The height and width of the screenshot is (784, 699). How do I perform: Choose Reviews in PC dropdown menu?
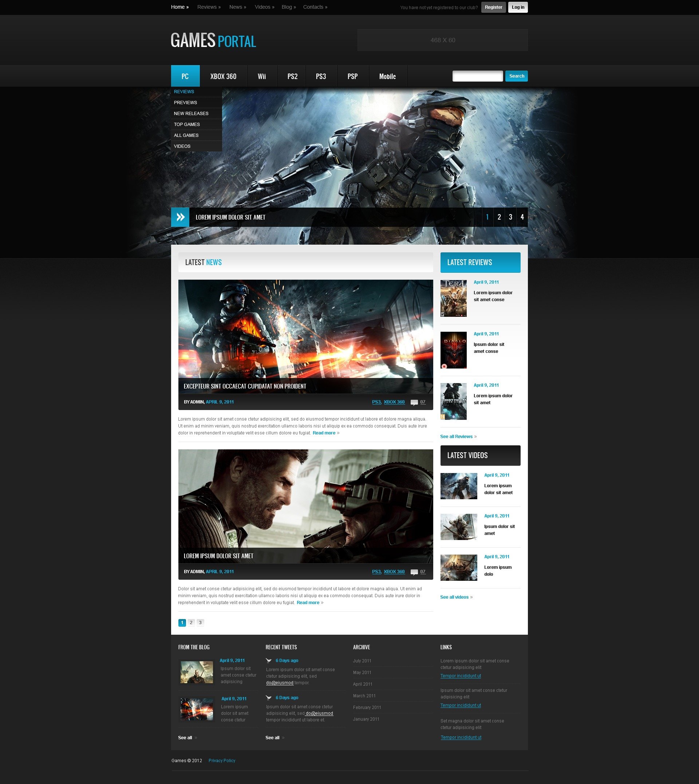pyautogui.click(x=196, y=92)
